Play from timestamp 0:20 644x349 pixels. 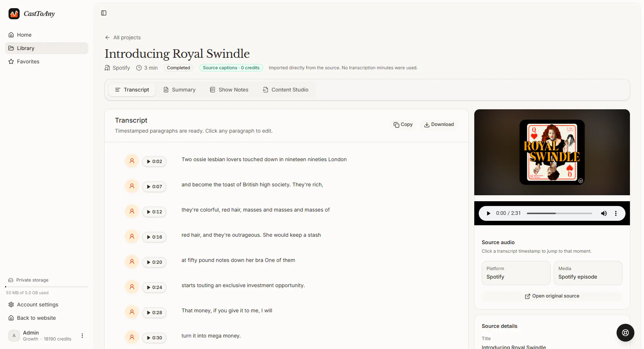(155, 262)
